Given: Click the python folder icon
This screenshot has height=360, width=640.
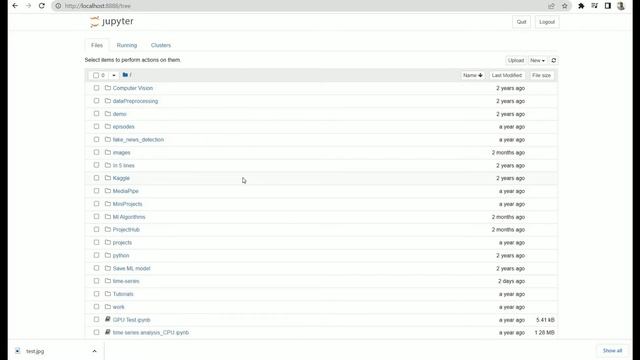Looking at the screenshot, I should [108, 255].
